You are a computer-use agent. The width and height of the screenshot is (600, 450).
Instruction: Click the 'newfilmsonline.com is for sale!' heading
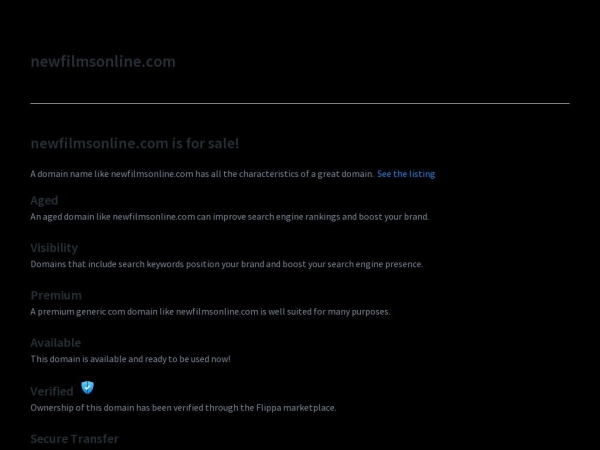tap(135, 143)
